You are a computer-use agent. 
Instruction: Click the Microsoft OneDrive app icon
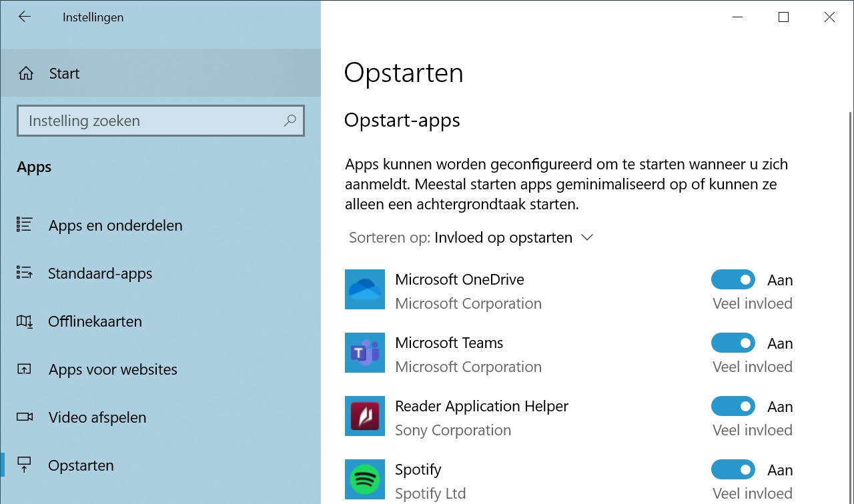365,289
